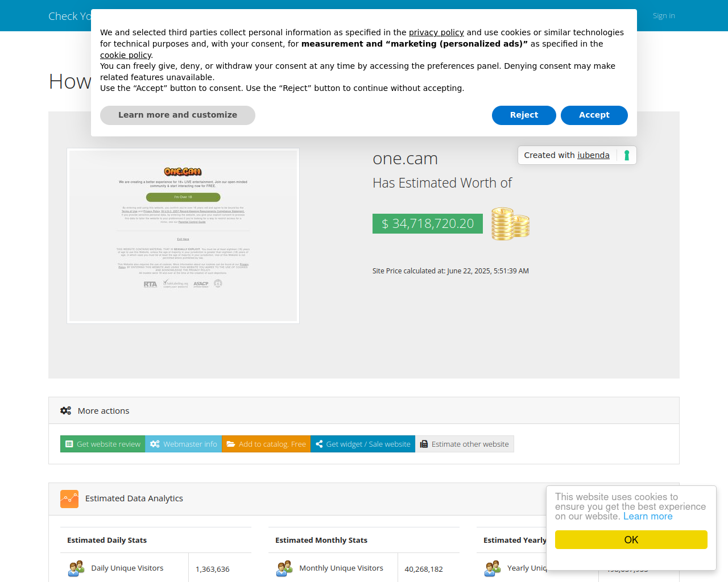Click Sign in at top right
The height and width of the screenshot is (582, 728).
[664, 15]
